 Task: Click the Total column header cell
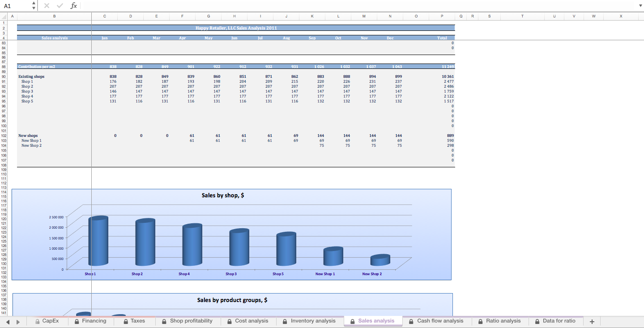pyautogui.click(x=442, y=38)
